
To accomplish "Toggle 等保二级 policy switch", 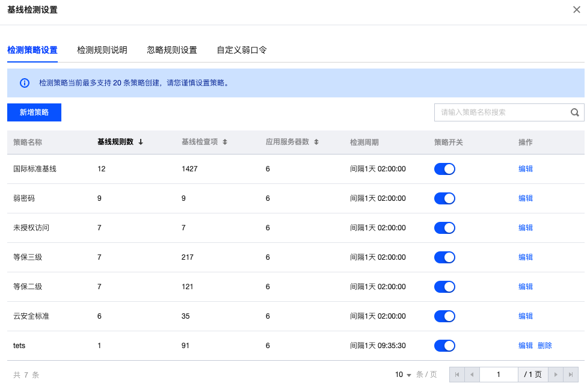I will click(x=444, y=287).
